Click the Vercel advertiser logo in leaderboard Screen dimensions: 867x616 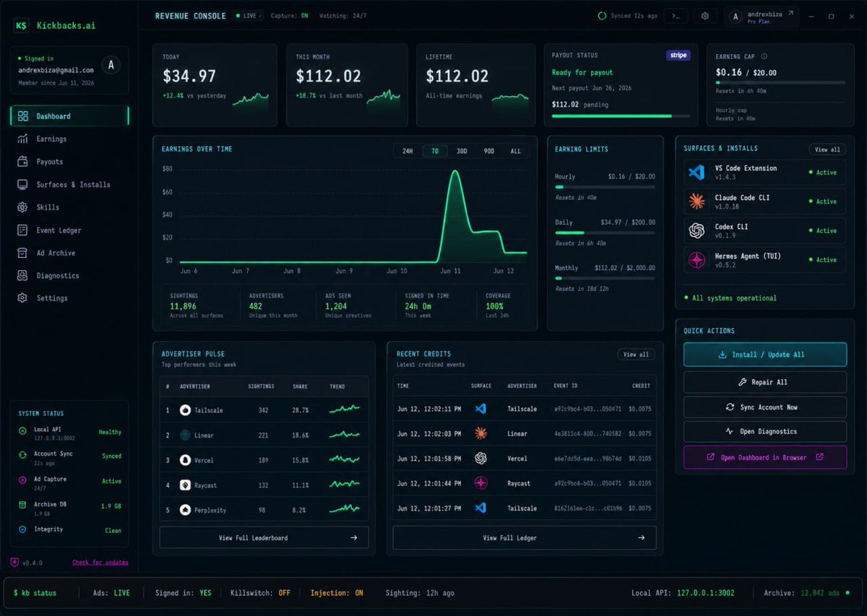[185, 460]
